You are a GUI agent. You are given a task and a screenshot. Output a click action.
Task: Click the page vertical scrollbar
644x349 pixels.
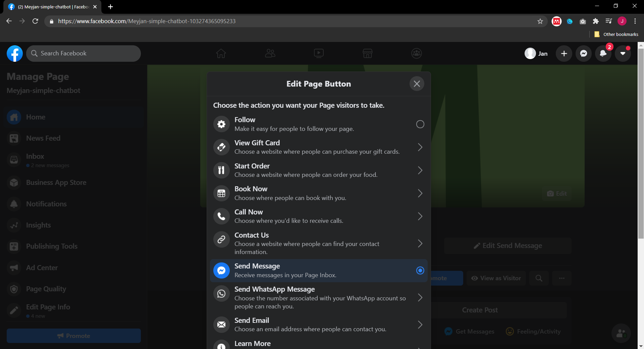click(641, 144)
